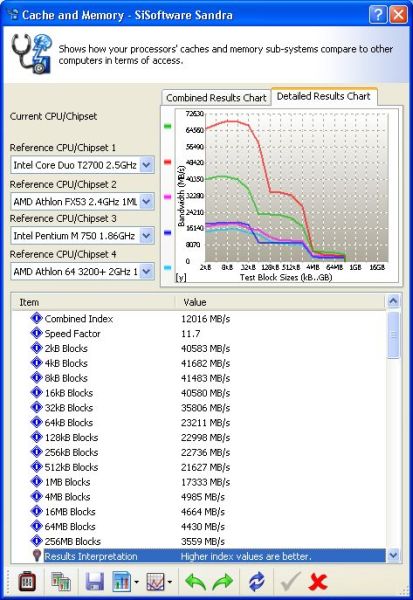Screen dimensions: 413x600
Task: Select the 64kB Blocks row
Action: 198,422
